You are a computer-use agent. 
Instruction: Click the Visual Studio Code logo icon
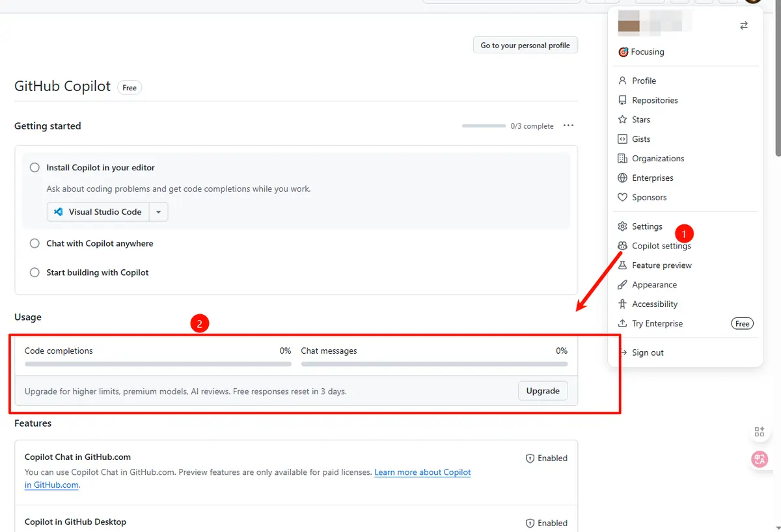pyautogui.click(x=59, y=212)
